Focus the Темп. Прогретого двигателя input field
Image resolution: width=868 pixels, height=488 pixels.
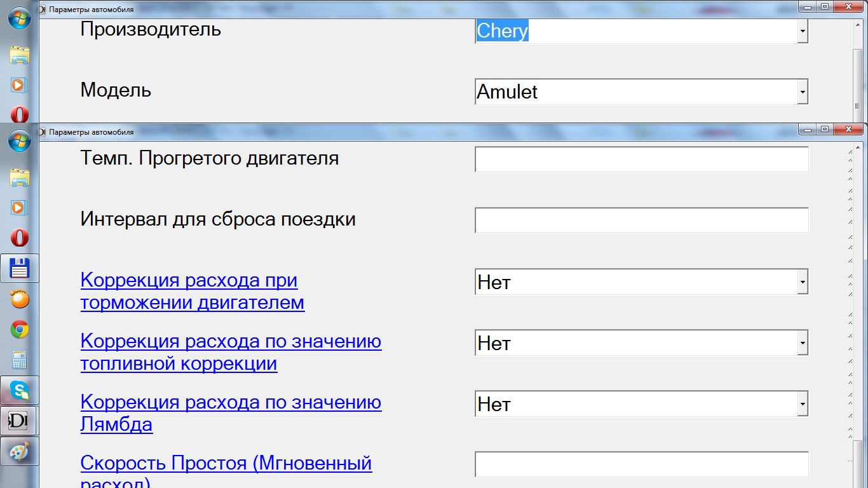[x=642, y=159]
